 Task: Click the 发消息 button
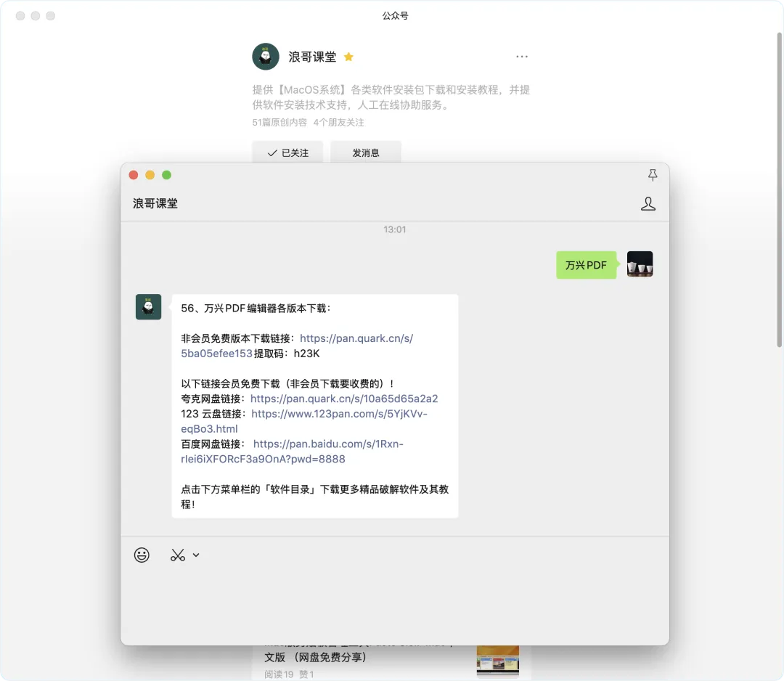tap(365, 152)
